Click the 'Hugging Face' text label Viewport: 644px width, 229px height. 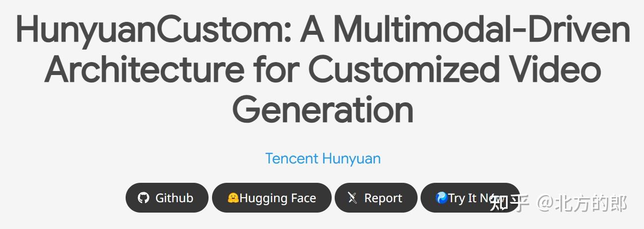tap(278, 198)
